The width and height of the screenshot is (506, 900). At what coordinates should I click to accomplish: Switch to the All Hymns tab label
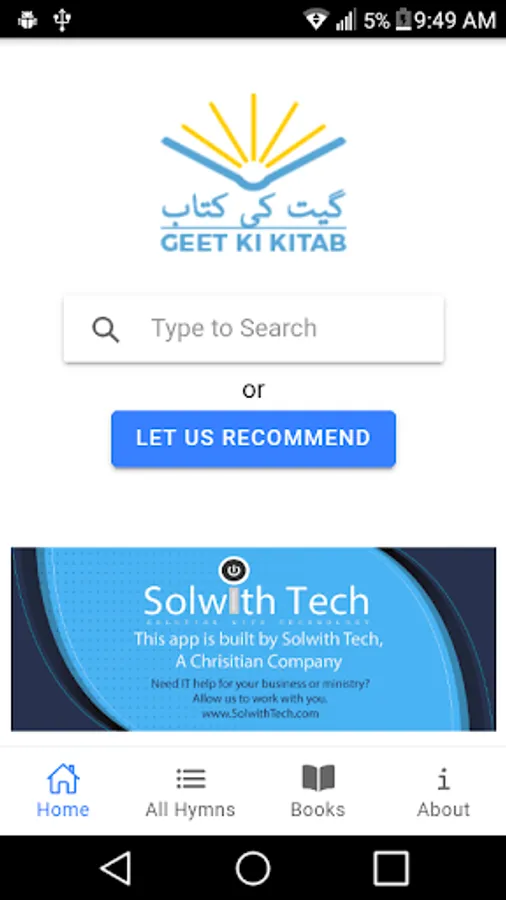coord(190,810)
